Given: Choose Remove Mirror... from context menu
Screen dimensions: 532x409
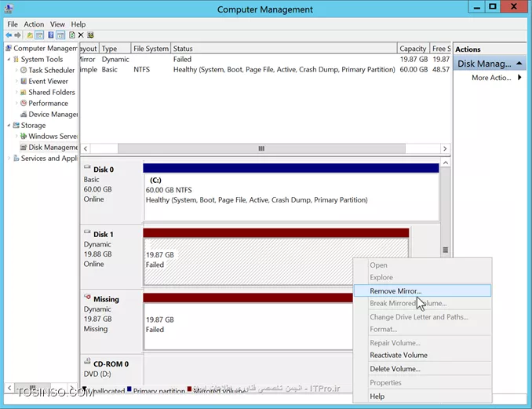Looking at the screenshot, I should click(x=422, y=291).
